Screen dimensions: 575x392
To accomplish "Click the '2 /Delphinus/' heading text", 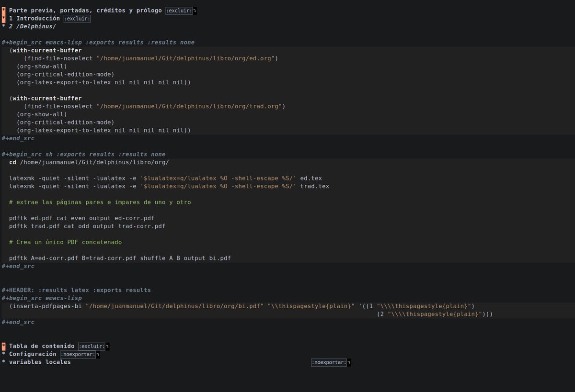I will (33, 26).
